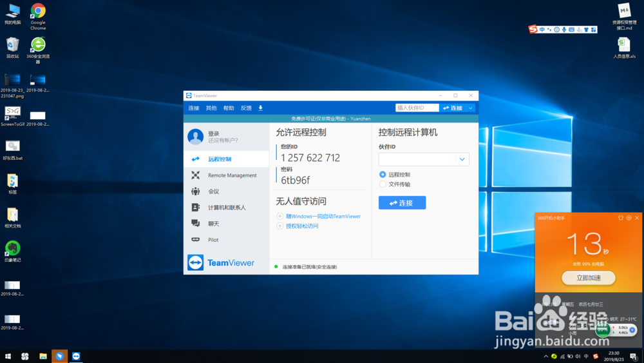Click the blue plus on the network speed widget
The height and width of the screenshot is (363, 644).
[x=632, y=329]
